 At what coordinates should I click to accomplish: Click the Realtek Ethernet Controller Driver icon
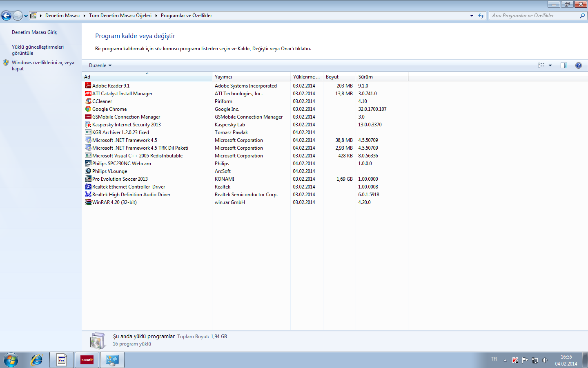[88, 186]
